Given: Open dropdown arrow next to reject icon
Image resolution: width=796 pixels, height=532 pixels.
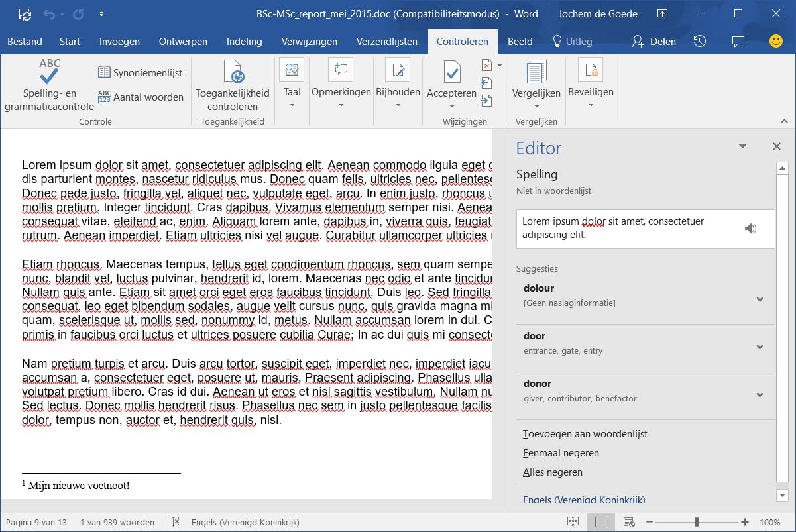Looking at the screenshot, I should coord(499,65).
